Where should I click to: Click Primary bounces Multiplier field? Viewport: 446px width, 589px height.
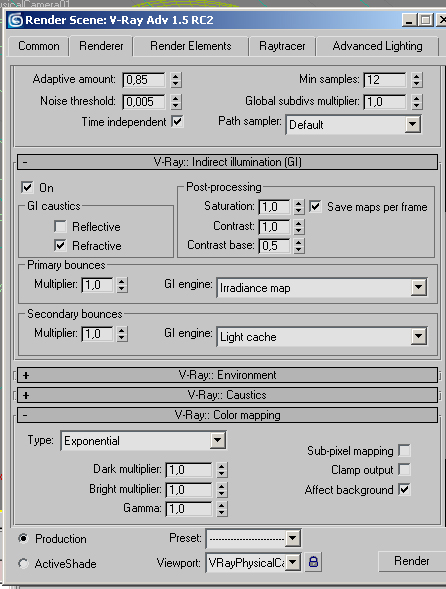[97, 285]
